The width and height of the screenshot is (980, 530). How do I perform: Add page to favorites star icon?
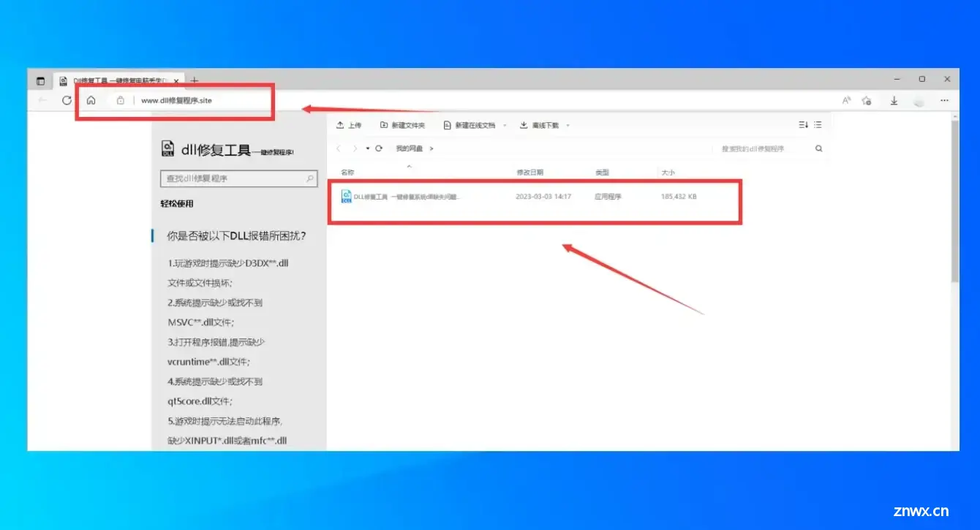coord(867,100)
